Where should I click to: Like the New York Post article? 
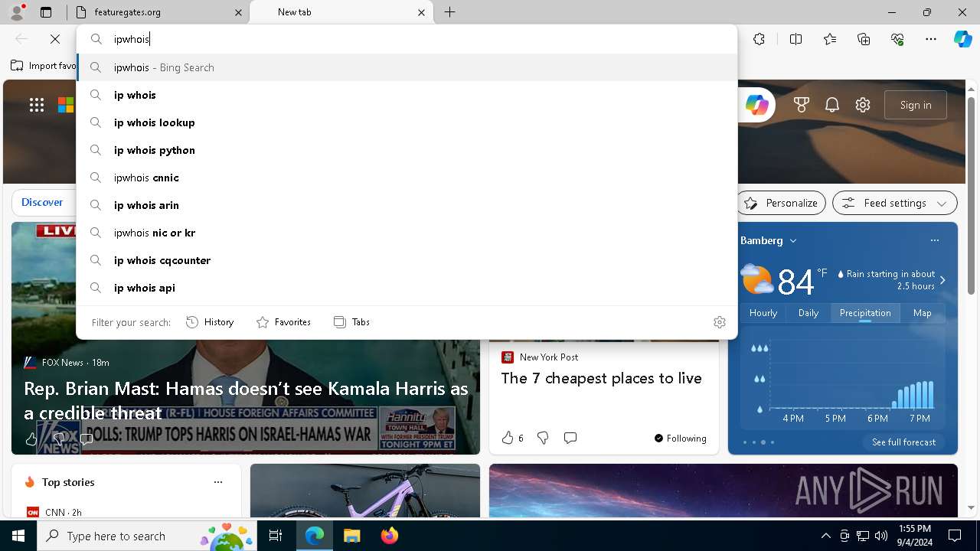click(507, 438)
